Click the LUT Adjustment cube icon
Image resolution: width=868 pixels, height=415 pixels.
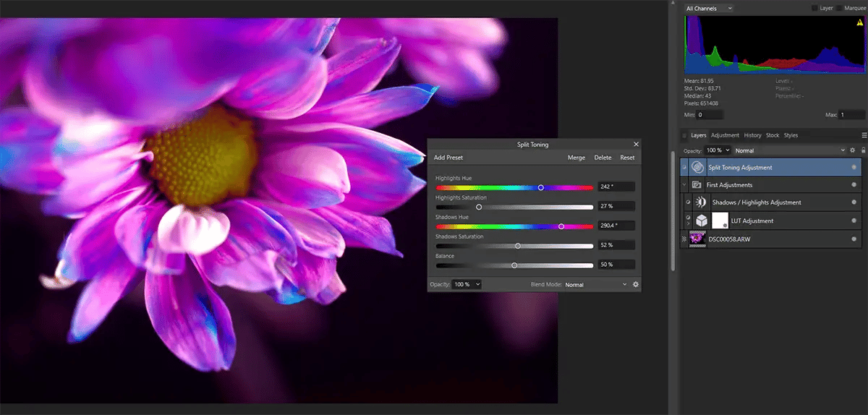[x=701, y=221]
